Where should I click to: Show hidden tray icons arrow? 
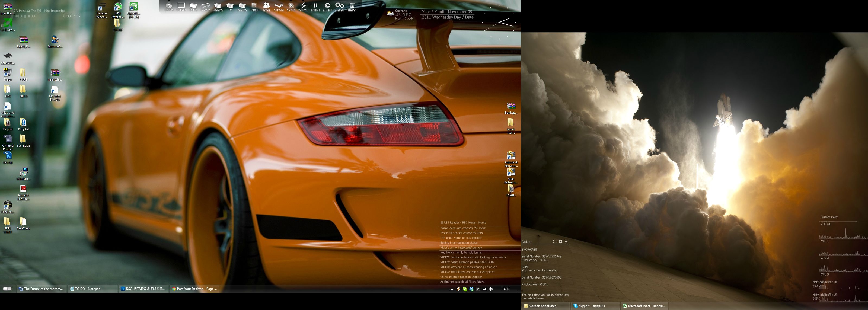452,289
